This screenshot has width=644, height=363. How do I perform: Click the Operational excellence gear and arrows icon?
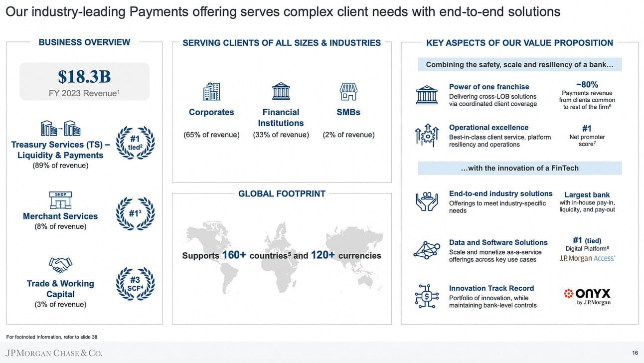pyautogui.click(x=427, y=135)
